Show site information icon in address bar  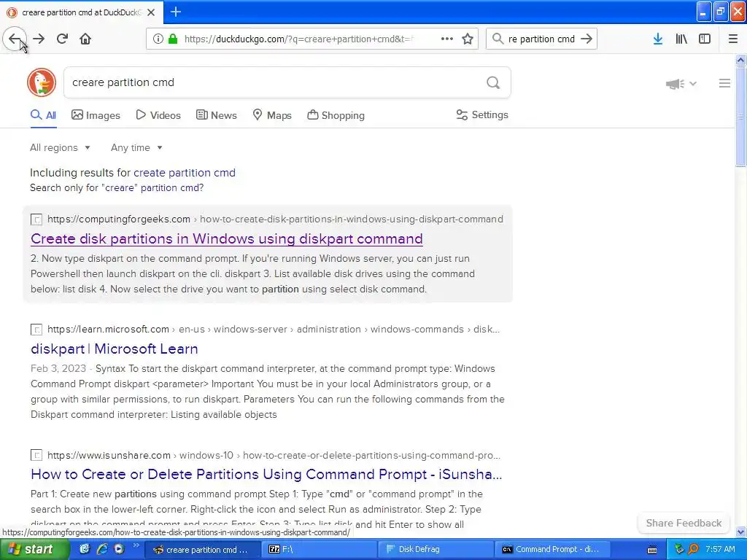(x=158, y=39)
